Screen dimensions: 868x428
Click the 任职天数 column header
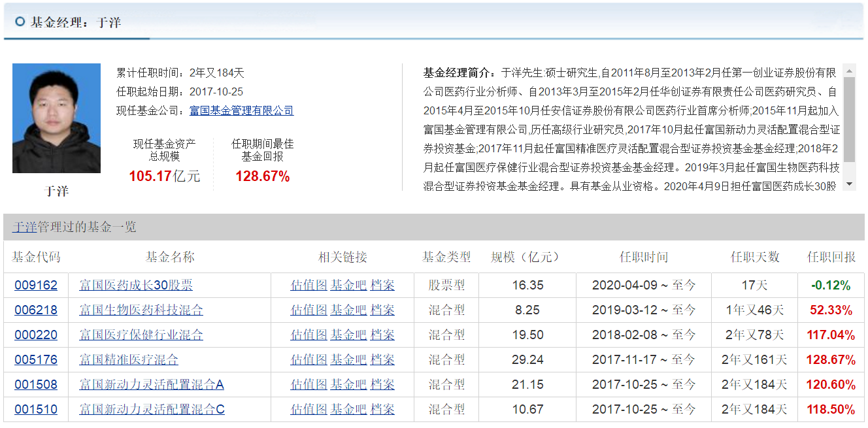tap(755, 257)
